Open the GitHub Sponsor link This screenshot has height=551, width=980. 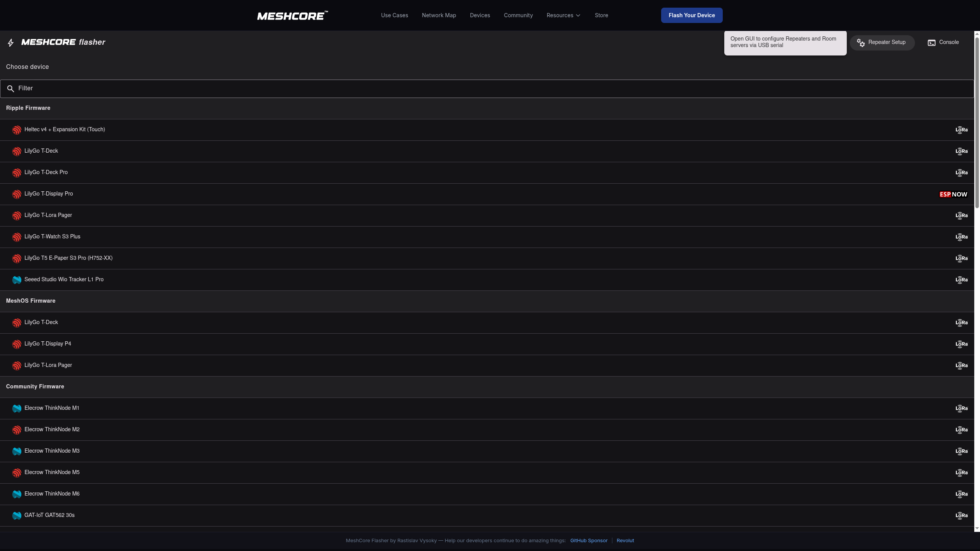click(588, 541)
